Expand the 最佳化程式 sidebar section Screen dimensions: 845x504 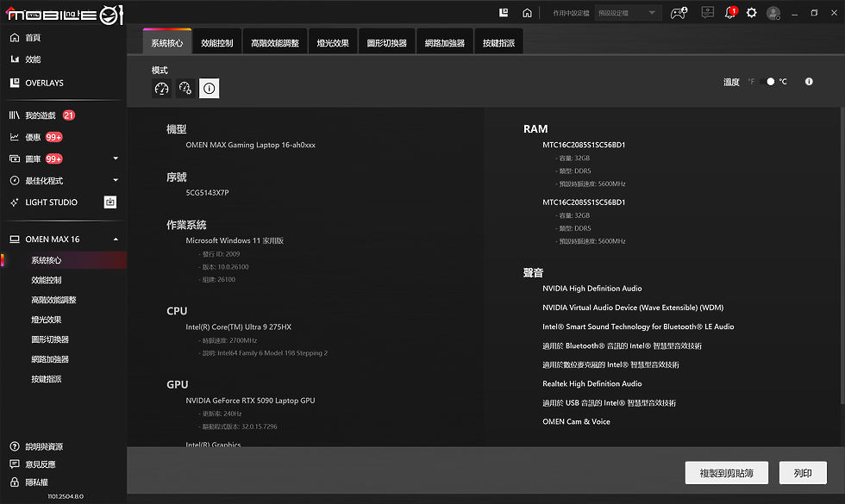pos(116,180)
